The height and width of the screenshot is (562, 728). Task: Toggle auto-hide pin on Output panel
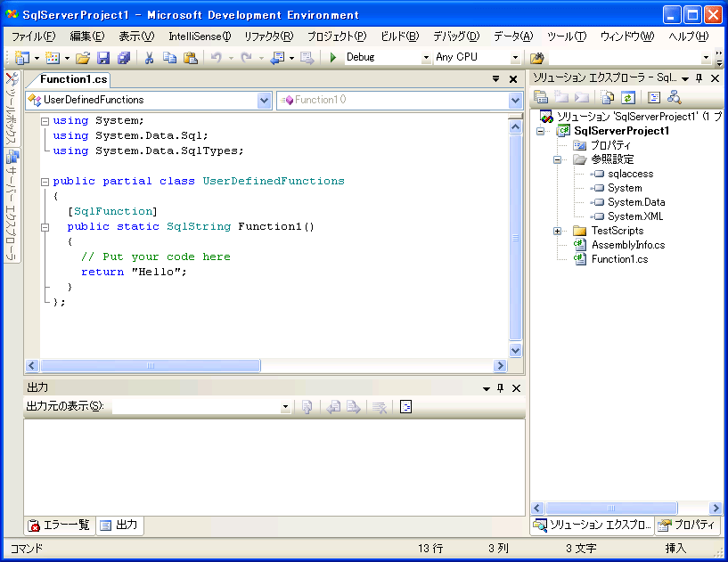pos(500,388)
